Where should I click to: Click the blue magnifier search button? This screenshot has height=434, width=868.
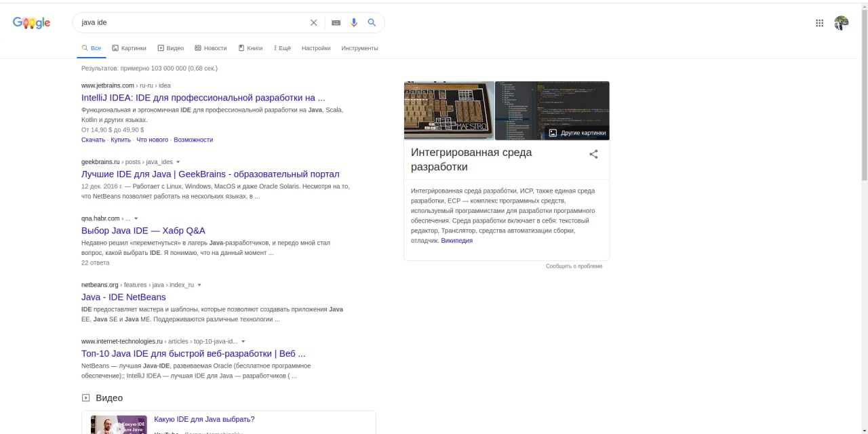click(372, 22)
